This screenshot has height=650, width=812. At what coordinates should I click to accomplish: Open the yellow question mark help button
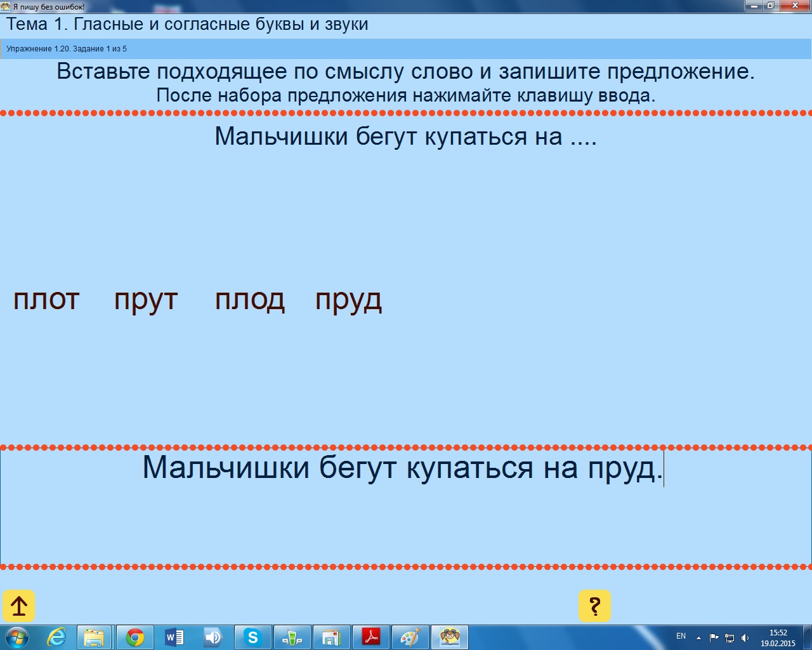[x=594, y=606]
